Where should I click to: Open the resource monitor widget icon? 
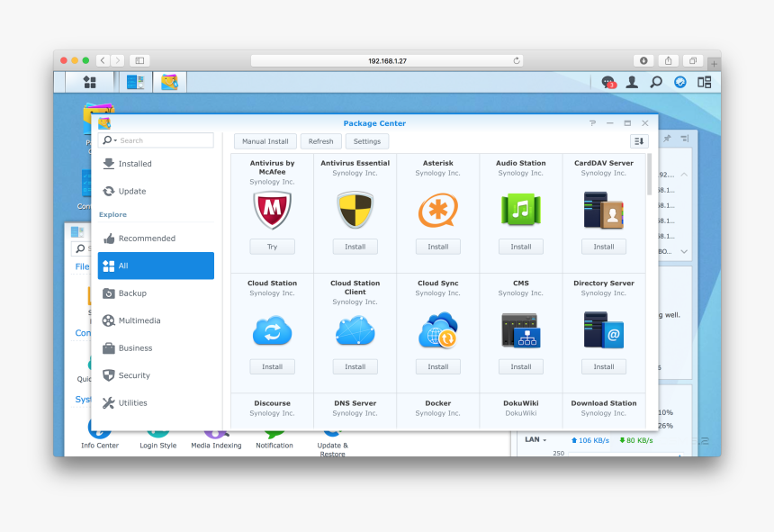tap(680, 82)
